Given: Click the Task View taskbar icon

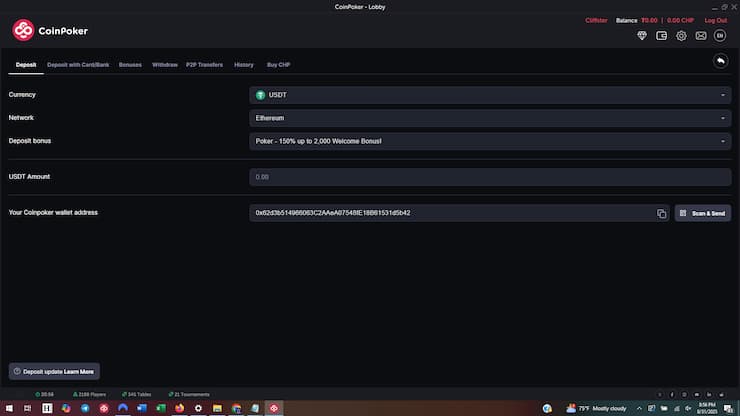Looking at the screenshot, I should tap(27, 408).
